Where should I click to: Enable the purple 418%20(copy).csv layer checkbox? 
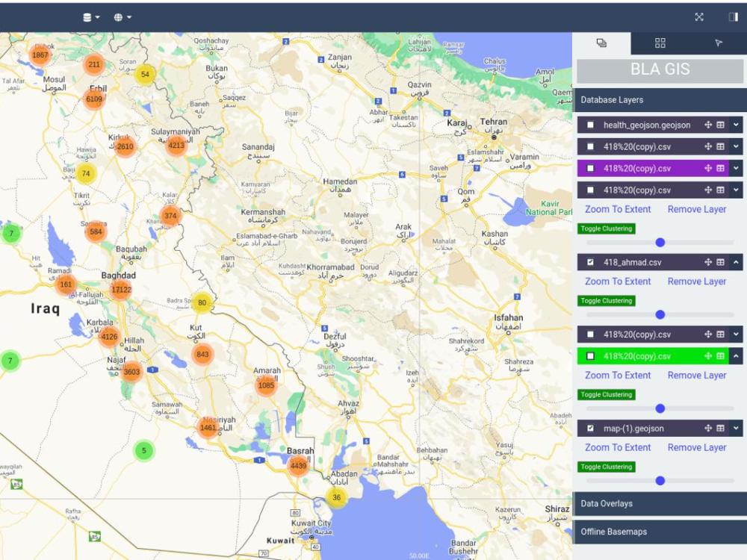click(x=590, y=168)
